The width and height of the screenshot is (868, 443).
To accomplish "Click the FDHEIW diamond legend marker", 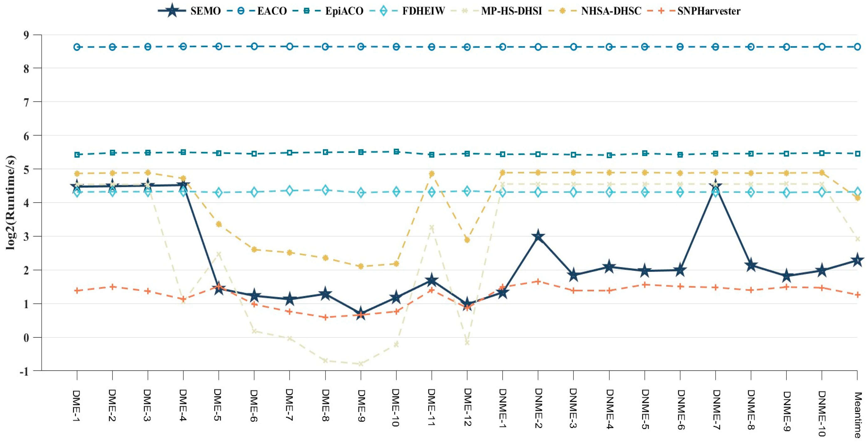I will click(x=383, y=11).
